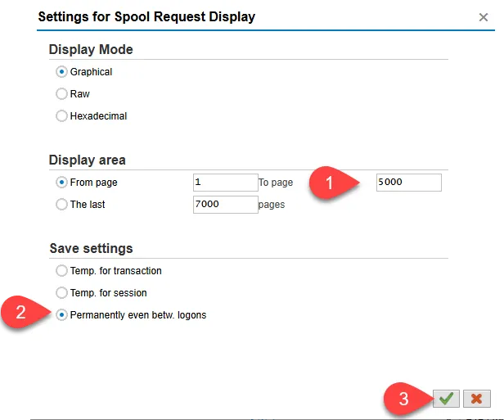
Task: Click the red annotation badge numbered 1
Action: click(329, 183)
